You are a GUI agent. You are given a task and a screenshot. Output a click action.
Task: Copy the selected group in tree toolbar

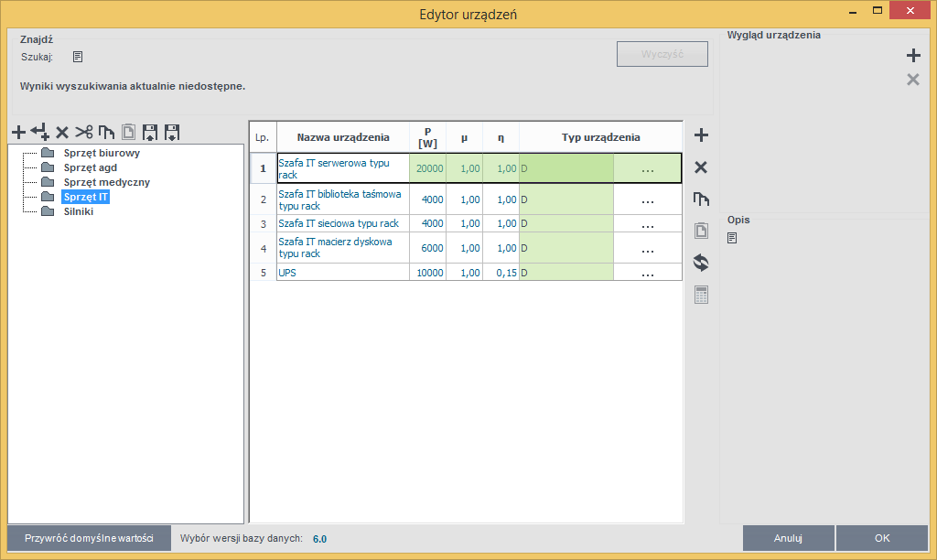106,132
